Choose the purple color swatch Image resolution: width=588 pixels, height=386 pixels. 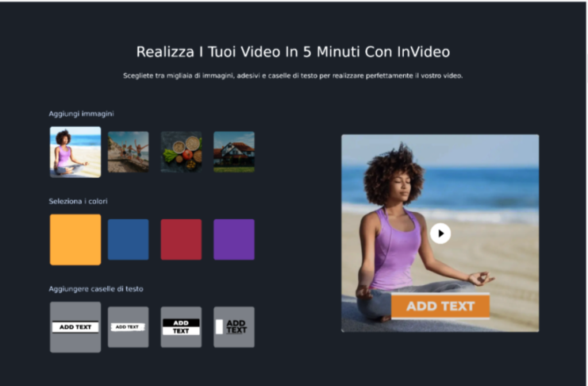pos(234,240)
